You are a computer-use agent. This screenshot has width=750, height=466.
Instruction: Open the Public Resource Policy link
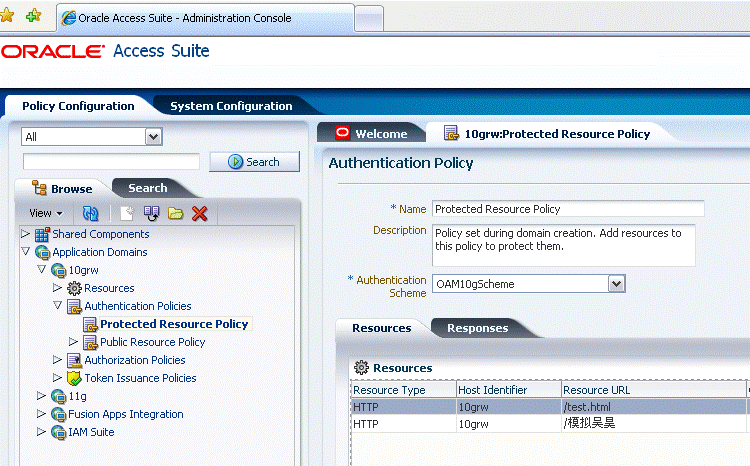[153, 343]
